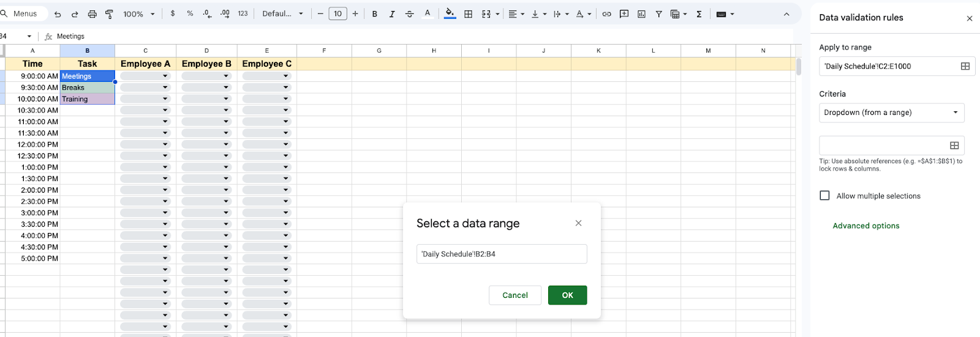This screenshot has height=337, width=980.
Task: Open the Default font family dropdown
Action: click(x=282, y=13)
